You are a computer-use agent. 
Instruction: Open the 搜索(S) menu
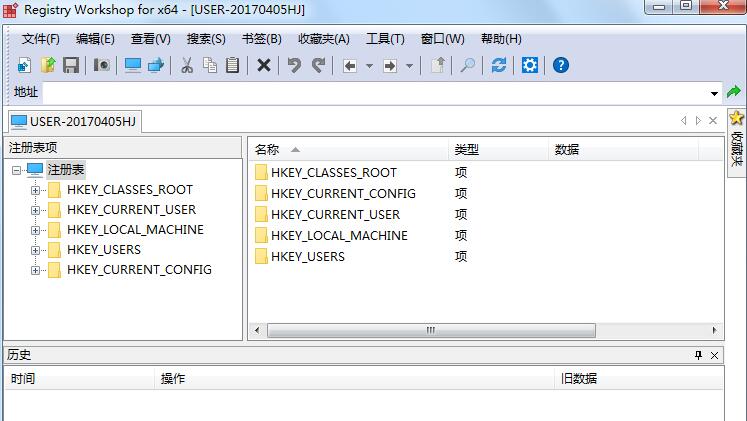206,39
